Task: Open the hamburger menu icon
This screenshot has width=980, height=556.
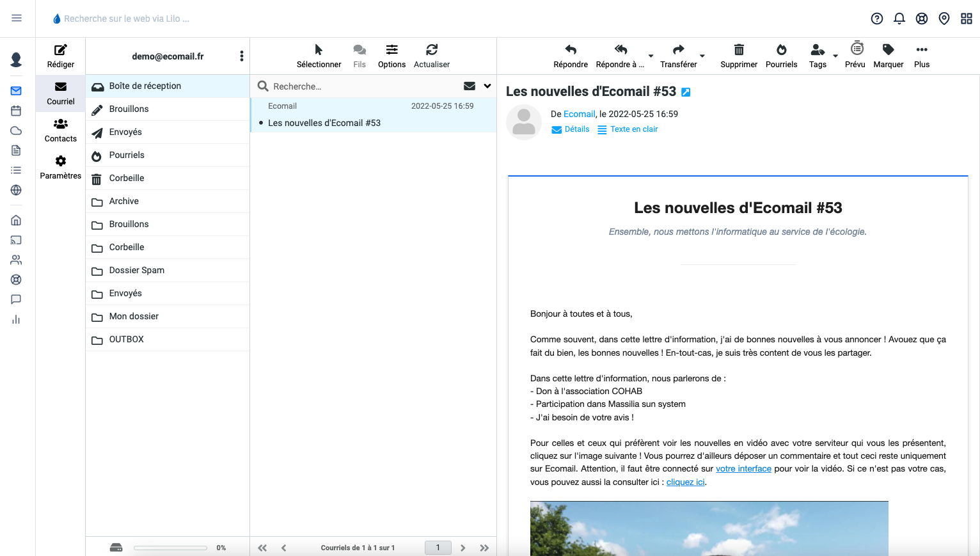Action: tap(17, 18)
